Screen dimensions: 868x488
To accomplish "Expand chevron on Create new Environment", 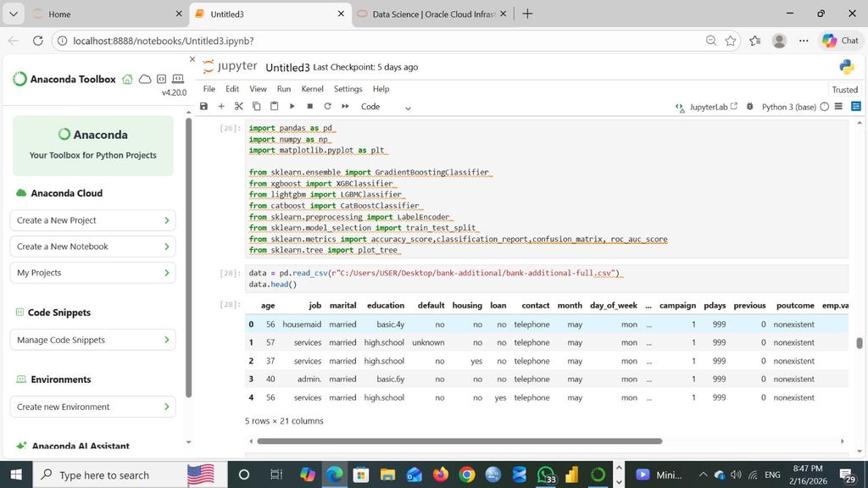I will pos(167,407).
